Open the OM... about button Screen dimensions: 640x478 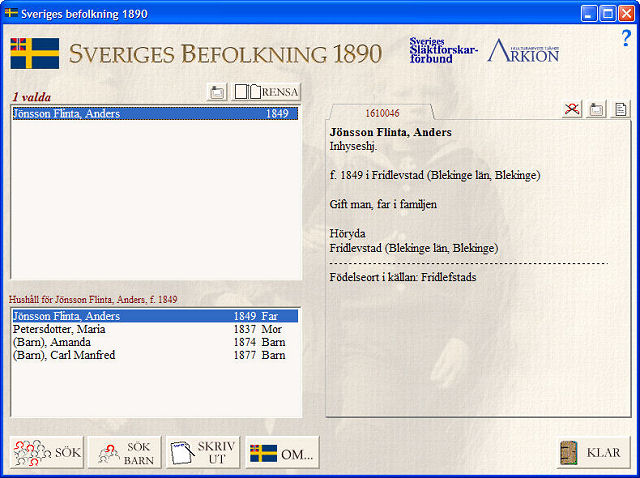[282, 452]
